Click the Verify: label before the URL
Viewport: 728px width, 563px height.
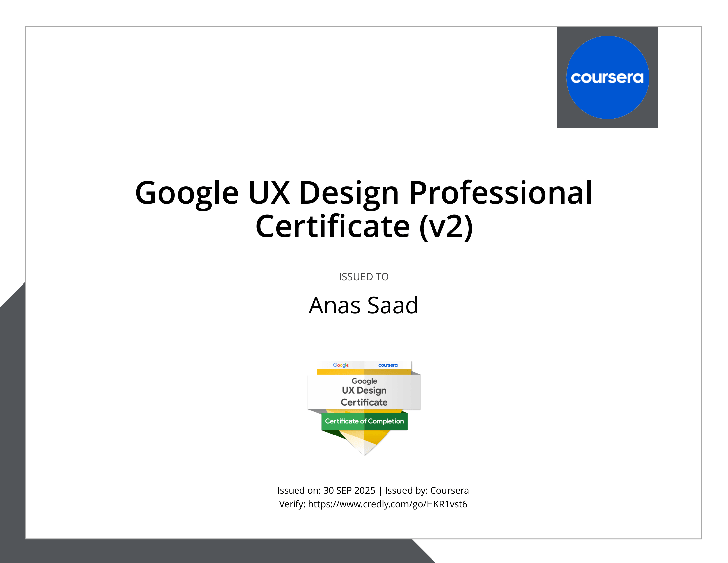[x=292, y=504]
